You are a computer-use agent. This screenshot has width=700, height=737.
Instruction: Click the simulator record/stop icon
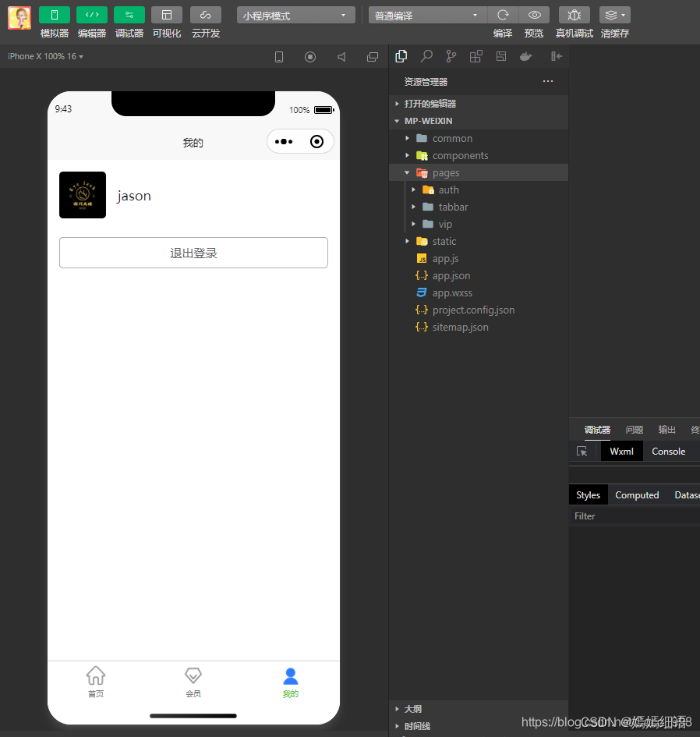click(310, 57)
